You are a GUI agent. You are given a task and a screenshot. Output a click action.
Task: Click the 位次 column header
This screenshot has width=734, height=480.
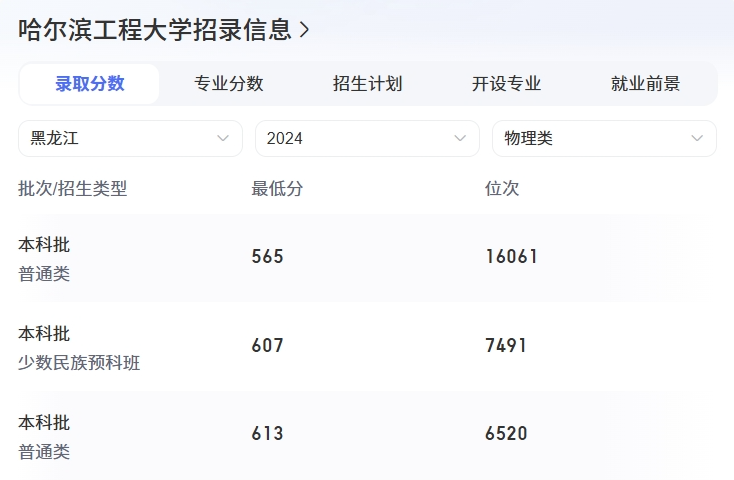point(502,189)
